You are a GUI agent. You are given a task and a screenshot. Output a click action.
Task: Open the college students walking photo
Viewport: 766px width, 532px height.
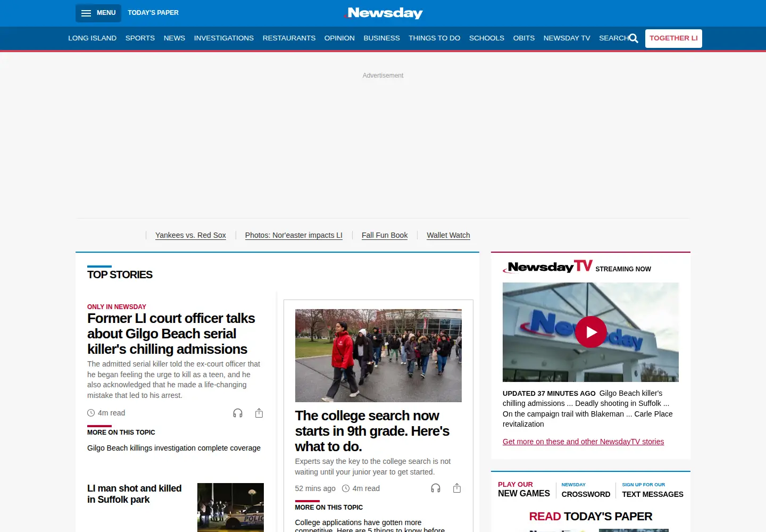(378, 355)
